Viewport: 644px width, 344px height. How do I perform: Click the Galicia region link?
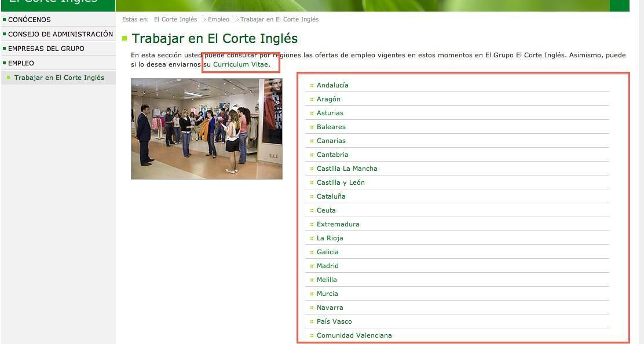(x=327, y=252)
